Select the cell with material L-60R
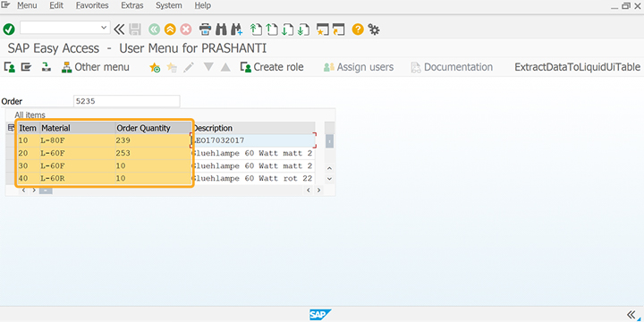 pyautogui.click(x=77, y=179)
